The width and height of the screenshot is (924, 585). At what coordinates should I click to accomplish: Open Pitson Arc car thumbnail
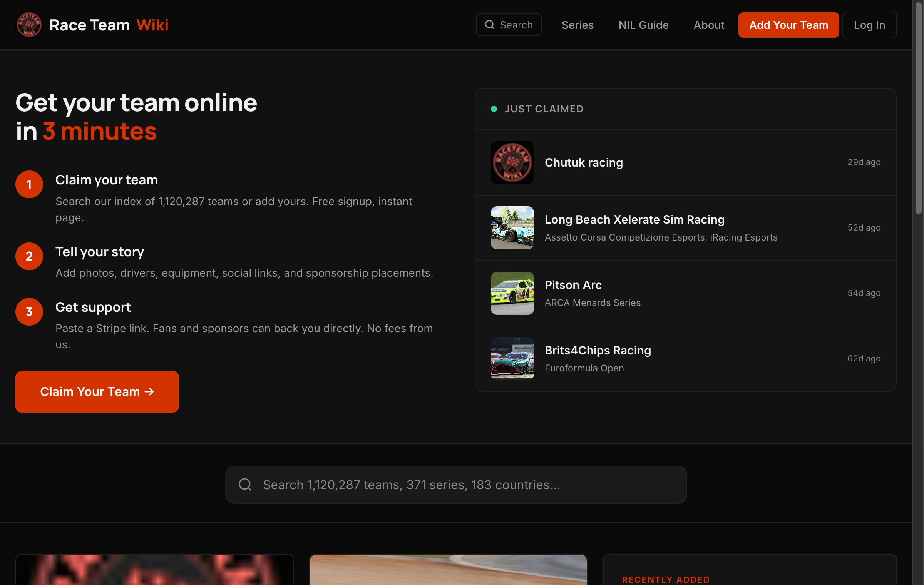512,293
